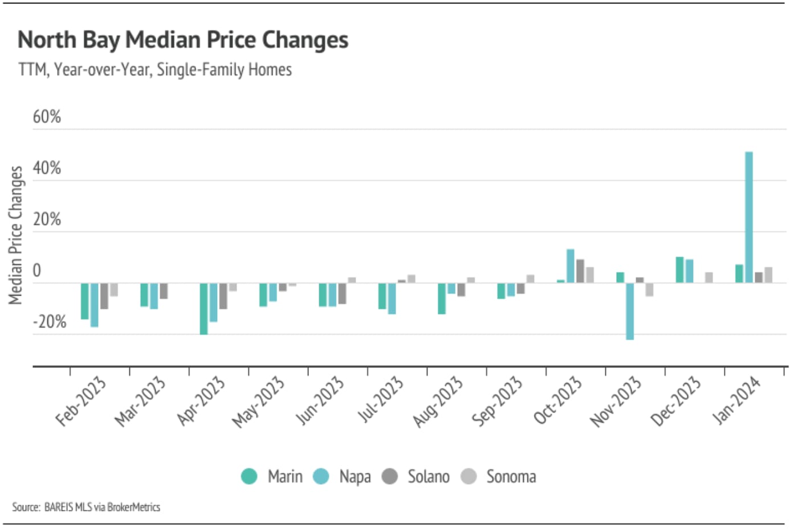Click the Solano dark gray legend circle
The height and width of the screenshot is (532, 790).
(x=389, y=476)
